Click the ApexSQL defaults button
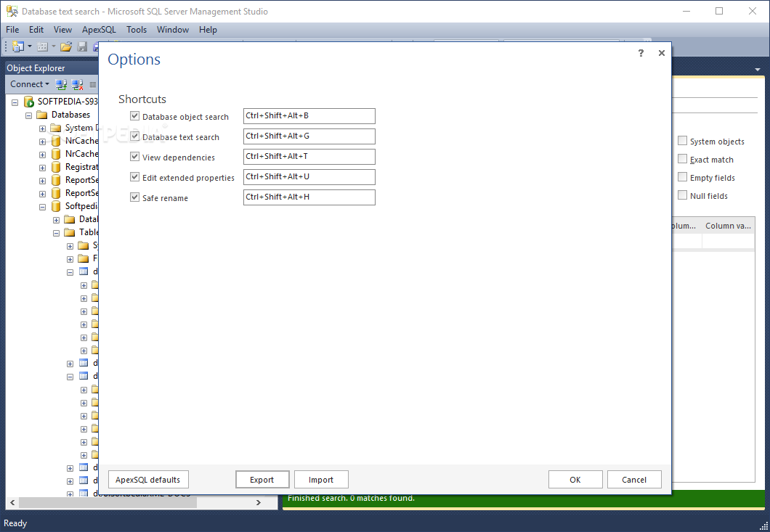770x532 pixels. tap(147, 480)
